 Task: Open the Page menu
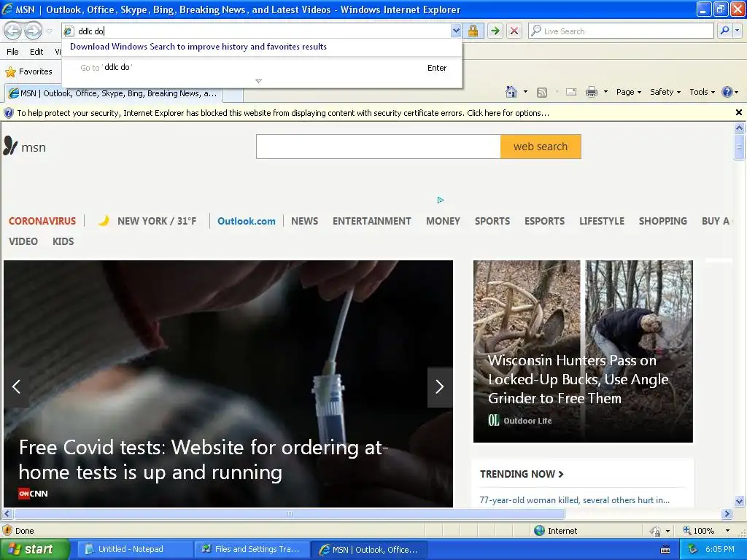tap(628, 92)
